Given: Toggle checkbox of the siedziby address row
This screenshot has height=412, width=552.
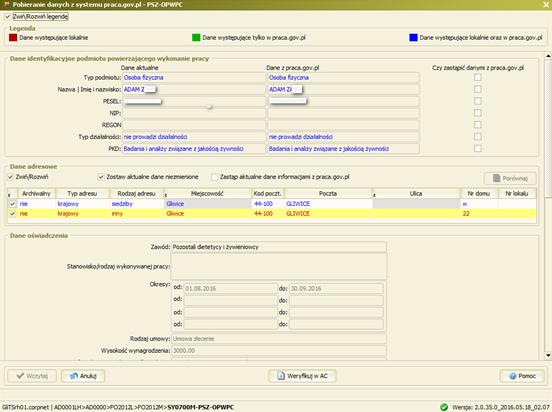Looking at the screenshot, I should tap(12, 204).
